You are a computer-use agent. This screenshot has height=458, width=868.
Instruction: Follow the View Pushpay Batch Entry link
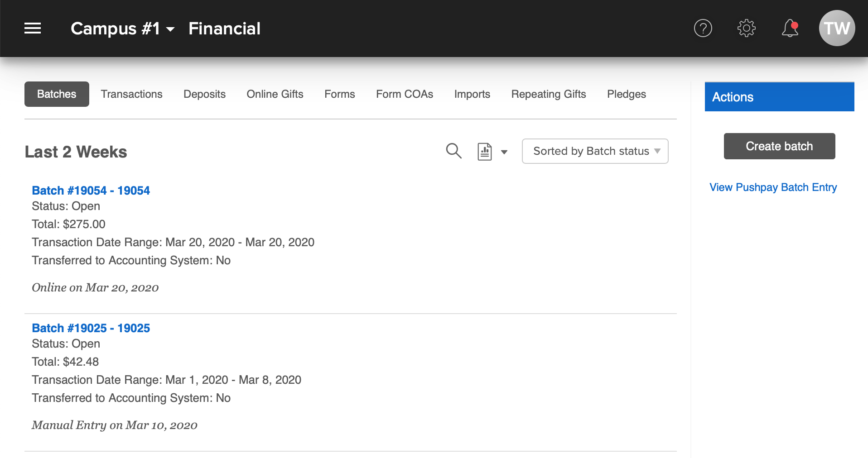[773, 187]
